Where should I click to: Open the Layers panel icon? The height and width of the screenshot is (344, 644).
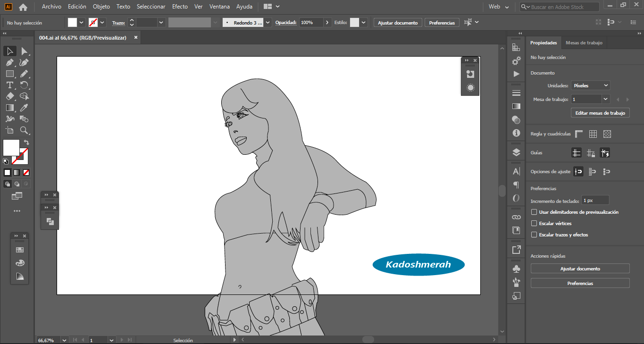(x=516, y=152)
